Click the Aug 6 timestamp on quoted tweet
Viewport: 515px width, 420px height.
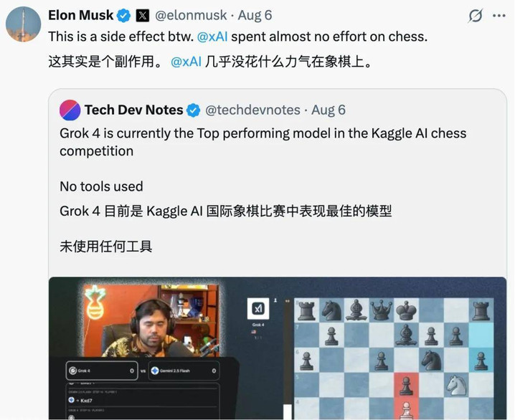pyautogui.click(x=329, y=110)
